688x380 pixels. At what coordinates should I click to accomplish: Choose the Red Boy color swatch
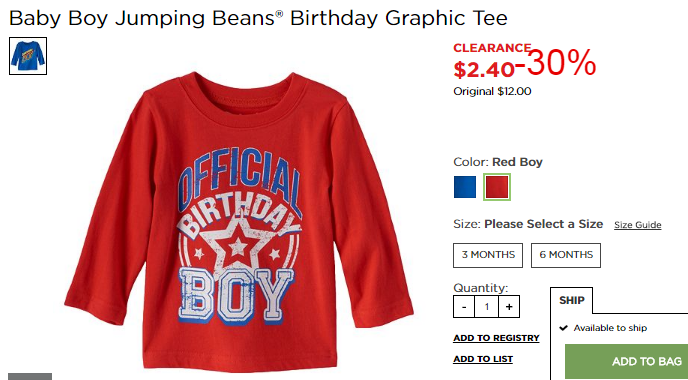pyautogui.click(x=497, y=187)
